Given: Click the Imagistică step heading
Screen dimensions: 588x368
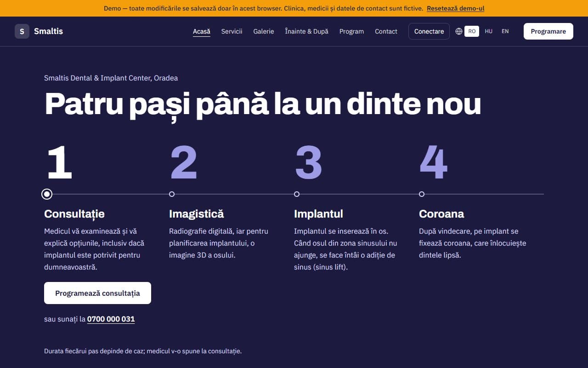Looking at the screenshot, I should click(x=196, y=214).
